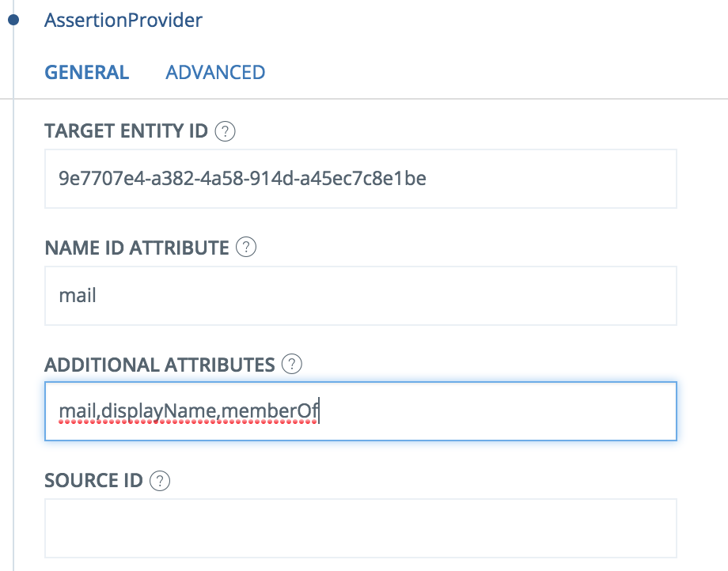The image size is (728, 571).
Task: Open the AssertionProvider heading link
Action: tap(123, 21)
